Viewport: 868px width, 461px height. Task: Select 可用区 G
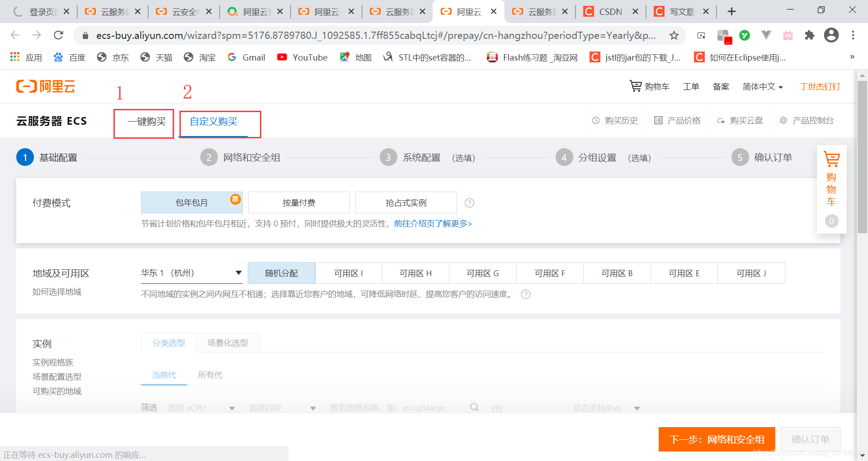coord(483,273)
